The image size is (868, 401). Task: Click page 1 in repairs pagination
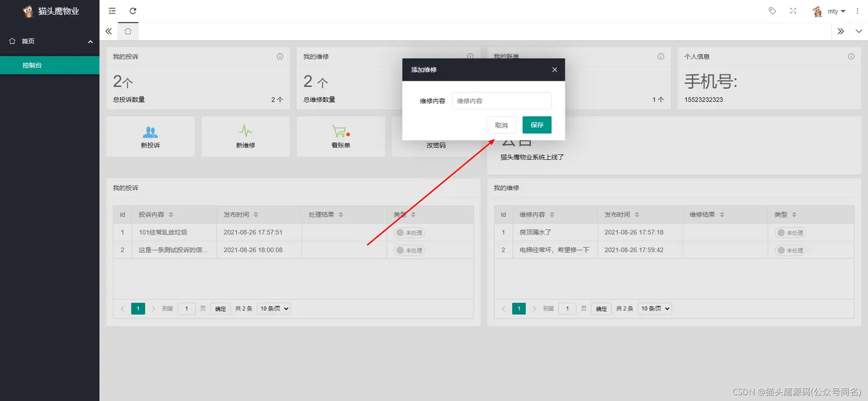click(x=519, y=309)
